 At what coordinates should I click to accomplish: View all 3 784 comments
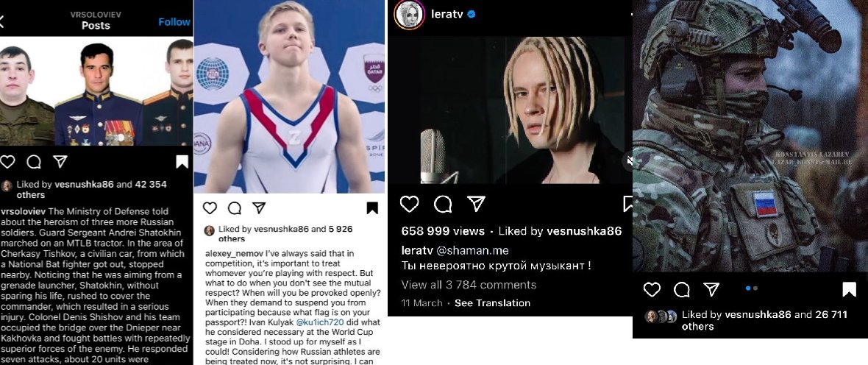tap(469, 285)
